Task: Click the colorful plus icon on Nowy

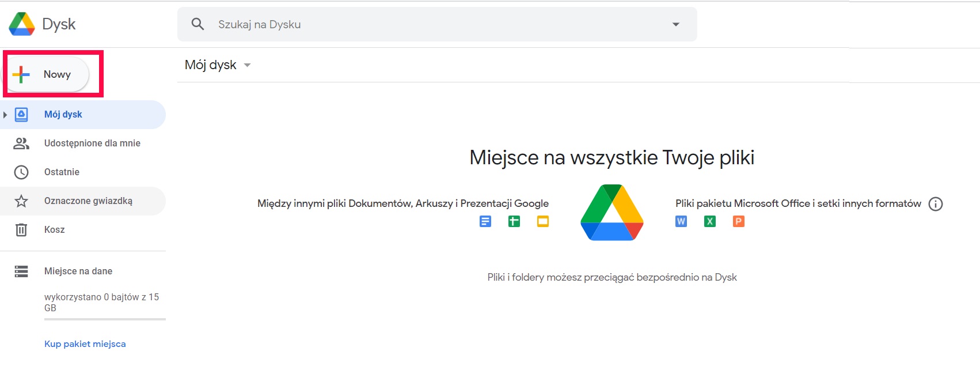Action: (x=21, y=74)
